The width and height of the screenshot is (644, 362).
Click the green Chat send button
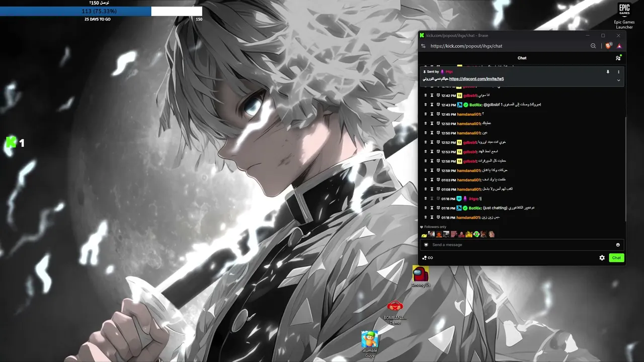pos(616,258)
